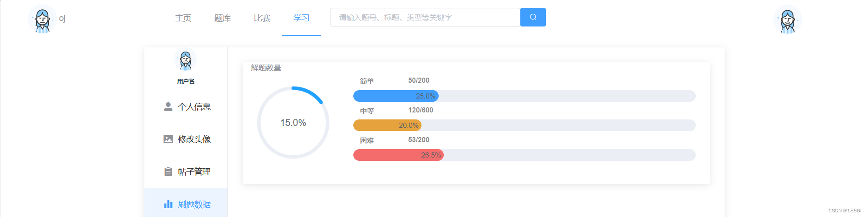Click the 25.0% percentage text

click(426, 96)
